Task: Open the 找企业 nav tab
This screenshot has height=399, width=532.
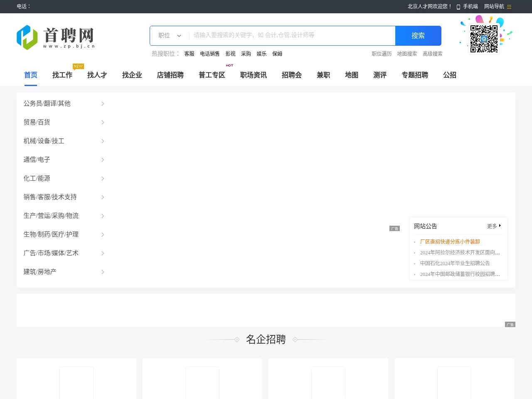Action: point(132,75)
